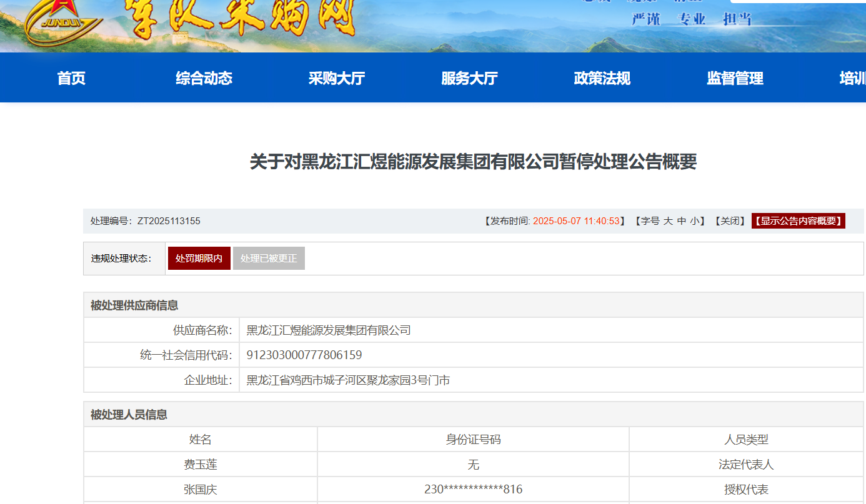
Task: Click the 供应商名称 label cell
Action: pyautogui.click(x=162, y=330)
